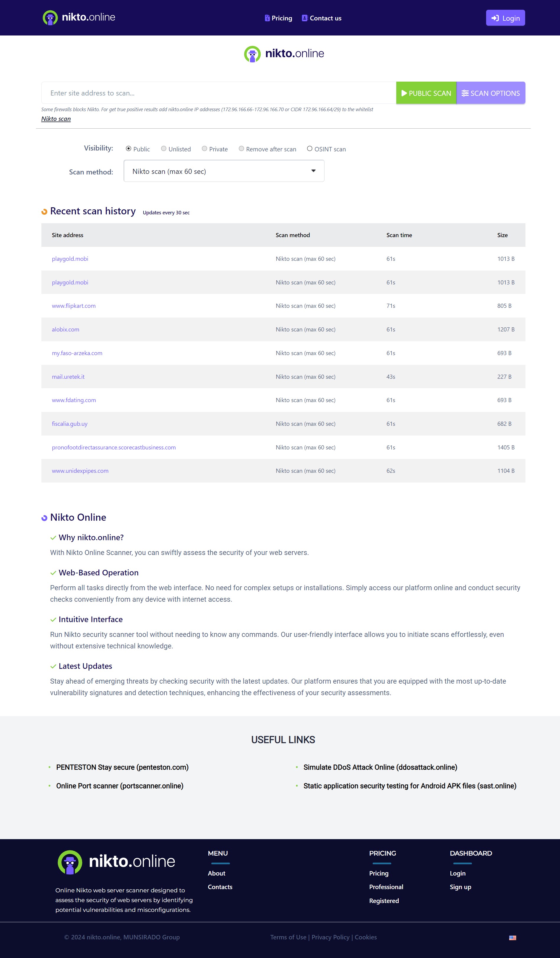Start scan with PUBLIC SCAN button
This screenshot has height=958, width=560.
point(426,93)
